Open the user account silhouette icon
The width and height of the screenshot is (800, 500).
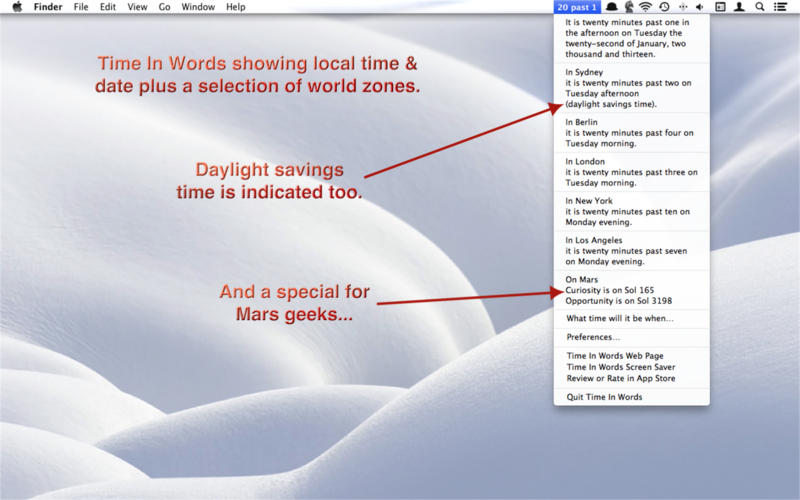739,7
